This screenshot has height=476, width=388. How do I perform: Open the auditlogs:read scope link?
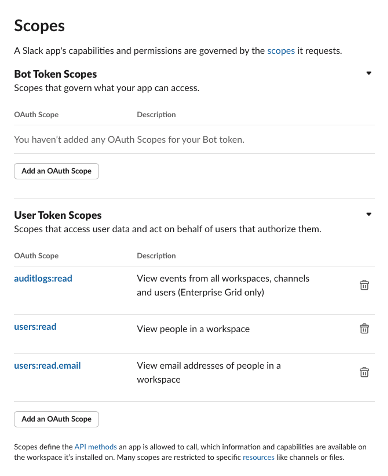coord(43,279)
